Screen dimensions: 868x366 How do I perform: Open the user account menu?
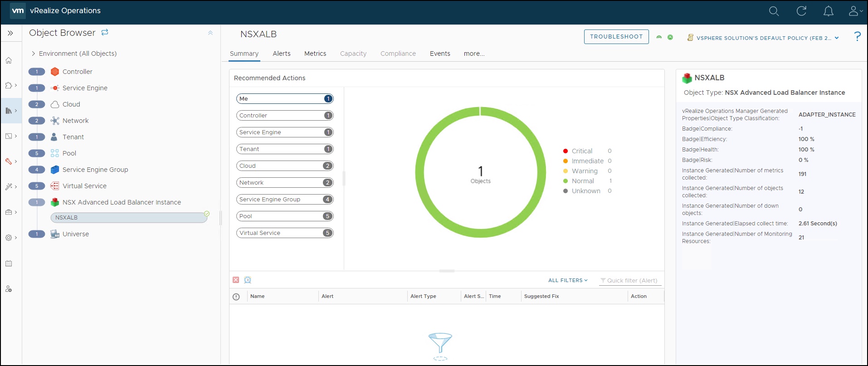[x=855, y=11]
